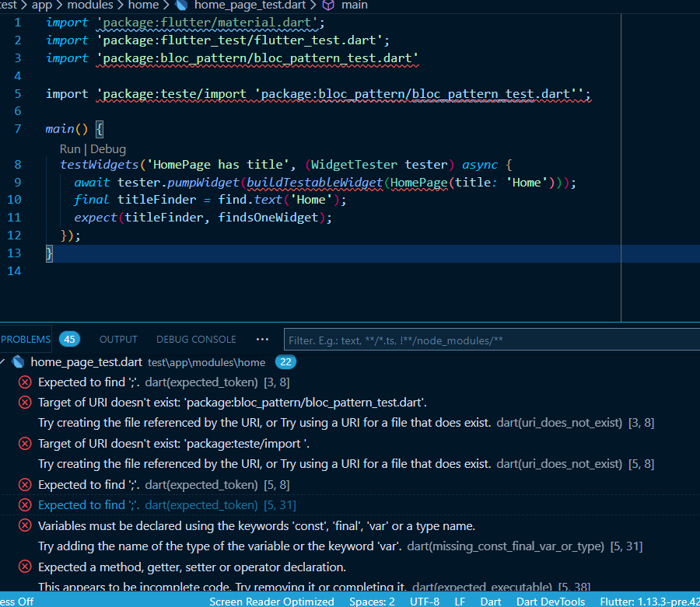Change file encoding UTF-8 in status bar

click(x=425, y=602)
